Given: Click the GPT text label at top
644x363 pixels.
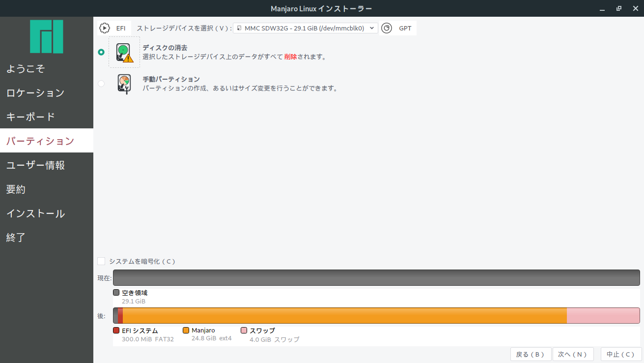Looking at the screenshot, I should [x=405, y=29].
